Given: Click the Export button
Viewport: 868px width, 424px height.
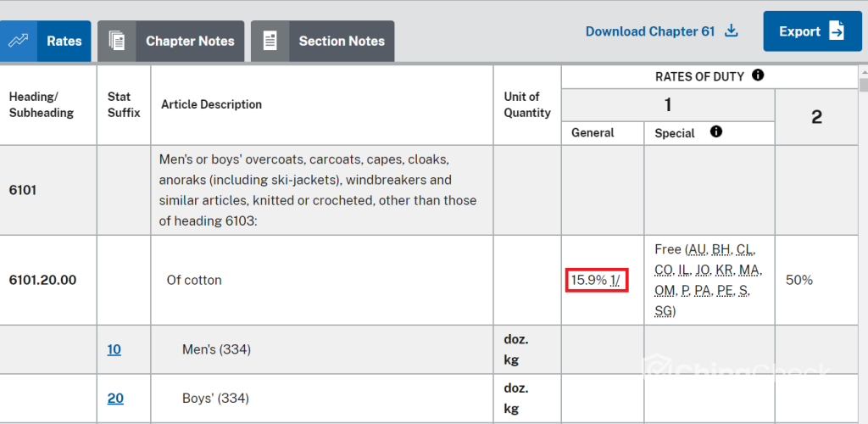Looking at the screenshot, I should [x=813, y=31].
